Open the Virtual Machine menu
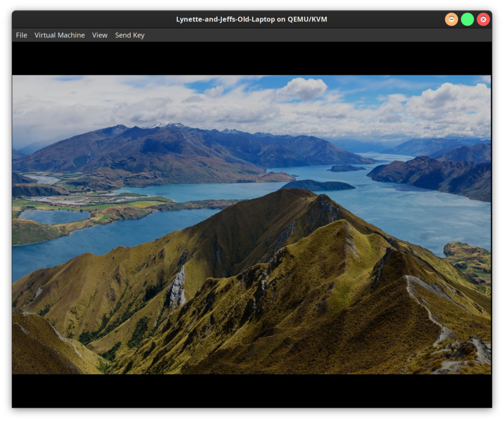The image size is (504, 421). [x=60, y=35]
